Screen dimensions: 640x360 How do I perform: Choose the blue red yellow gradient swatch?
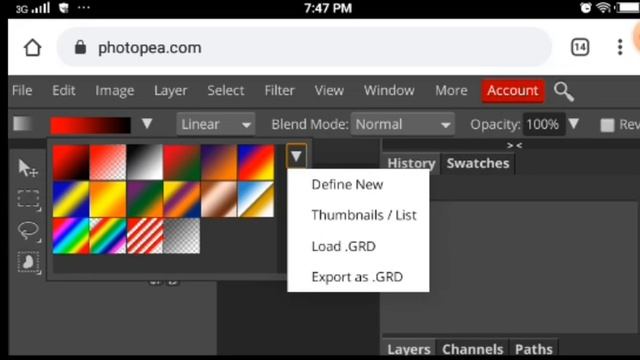click(x=256, y=162)
